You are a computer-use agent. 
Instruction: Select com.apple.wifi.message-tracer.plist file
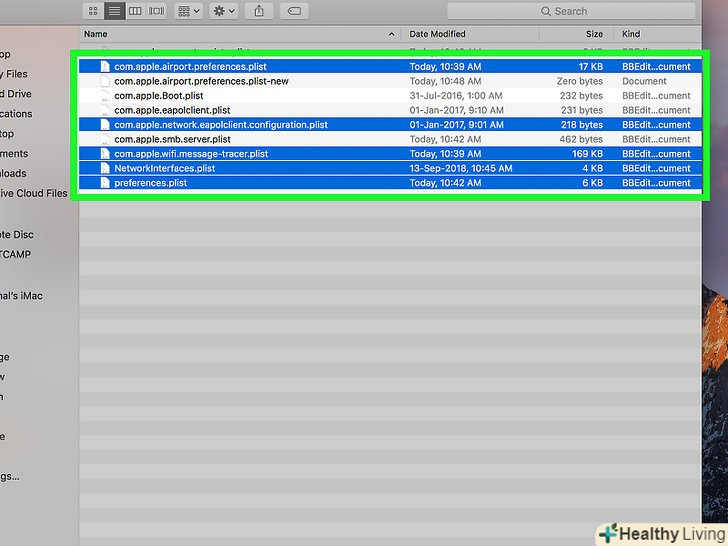coord(191,154)
